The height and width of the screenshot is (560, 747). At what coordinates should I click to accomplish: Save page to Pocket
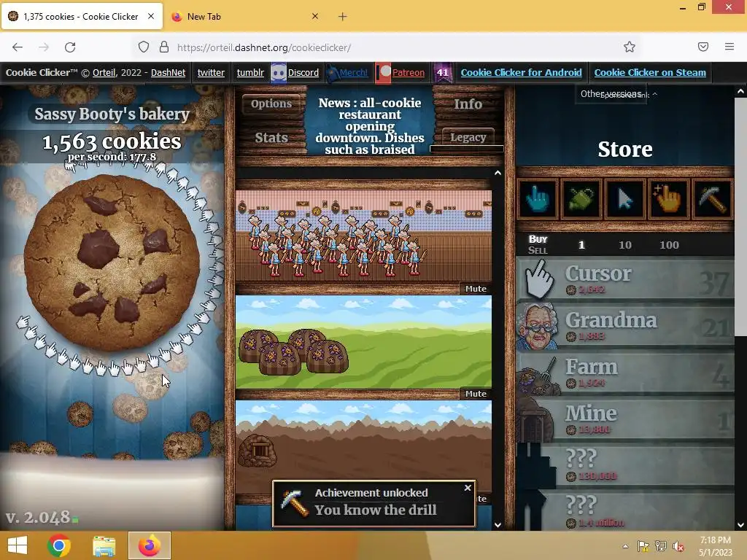pos(703,47)
